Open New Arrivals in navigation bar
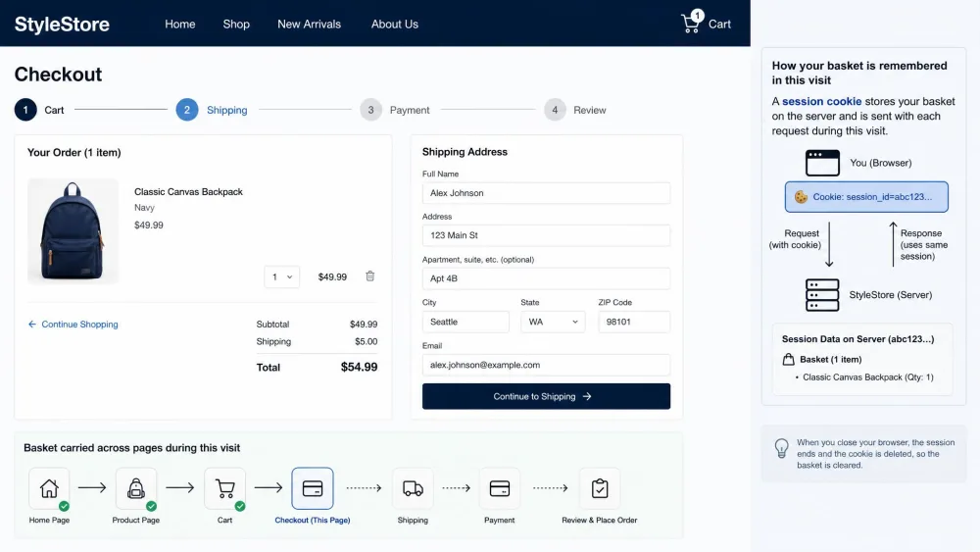This screenshot has height=552, width=980. coord(310,24)
